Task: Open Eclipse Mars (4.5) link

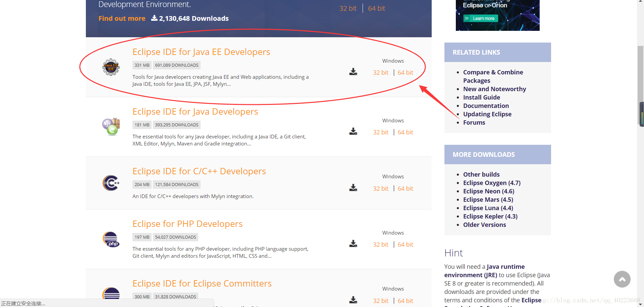Action: (x=488, y=200)
